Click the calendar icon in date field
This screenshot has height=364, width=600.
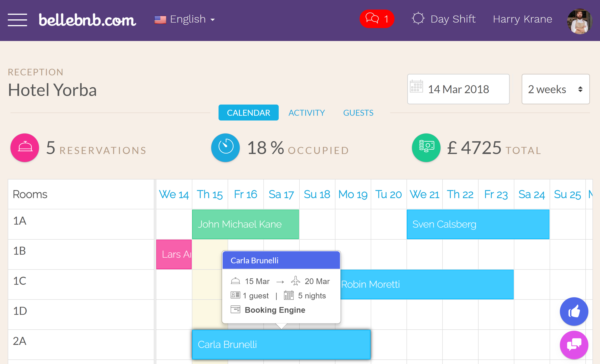tap(416, 86)
